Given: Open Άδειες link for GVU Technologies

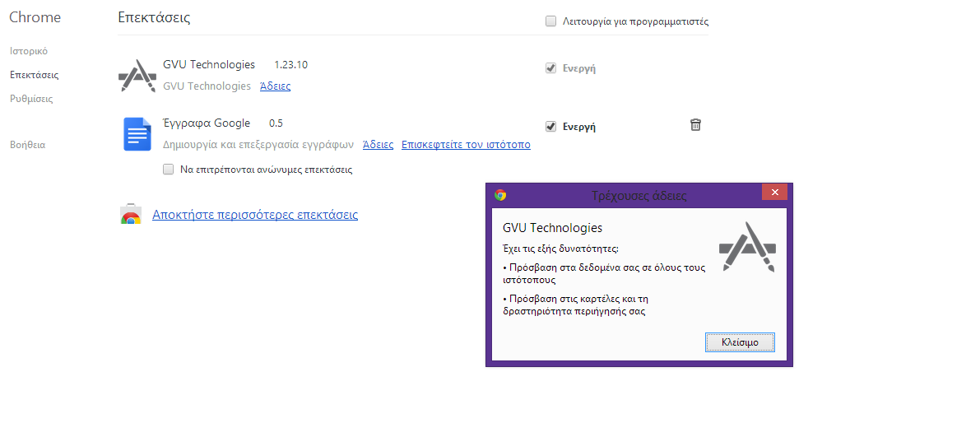Looking at the screenshot, I should coord(275,86).
